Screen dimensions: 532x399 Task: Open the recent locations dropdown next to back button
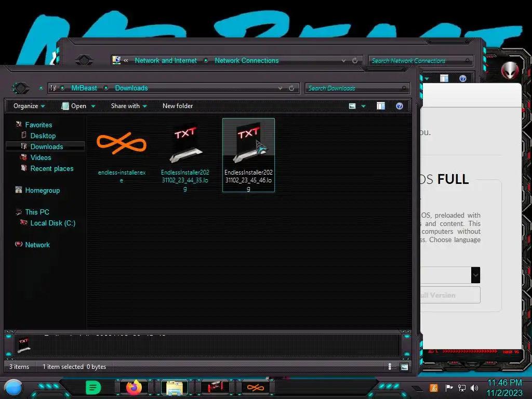(x=41, y=88)
